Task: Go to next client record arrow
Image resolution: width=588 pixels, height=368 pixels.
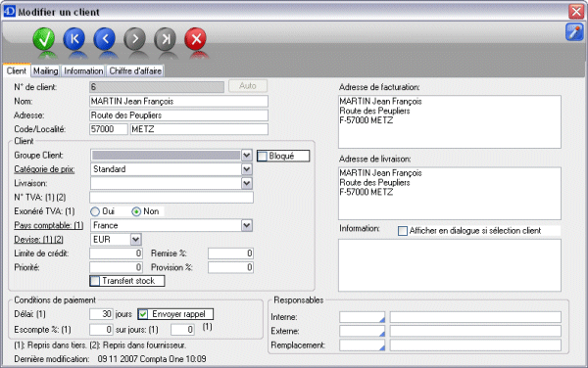Action: 135,39
